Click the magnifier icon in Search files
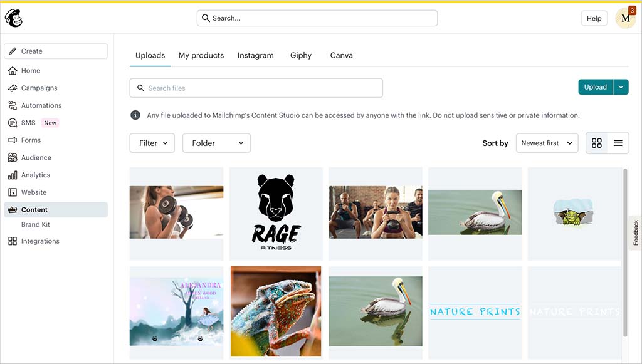This screenshot has width=642, height=364. [140, 88]
